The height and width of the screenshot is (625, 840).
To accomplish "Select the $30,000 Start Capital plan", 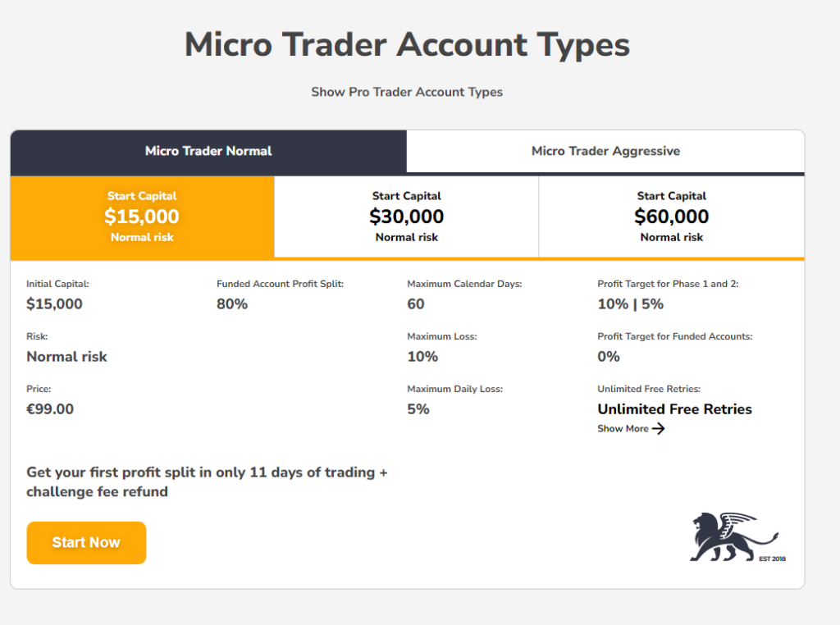I will 406,217.
